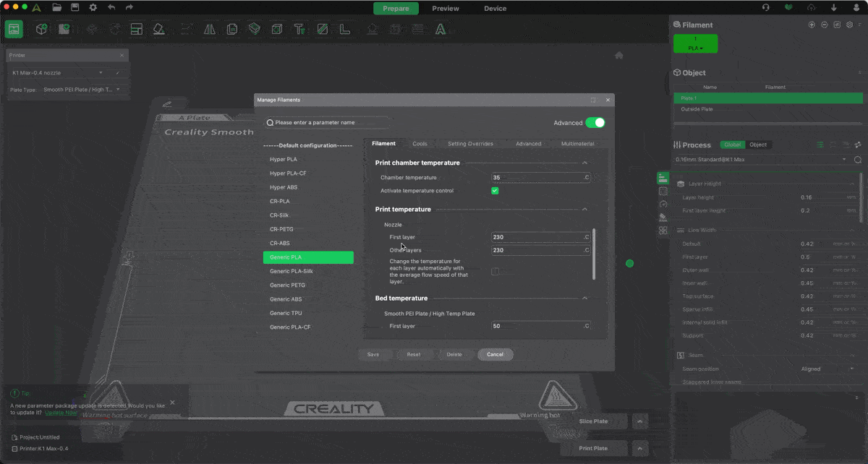
Task: Switch to the Preview tab
Action: (x=446, y=9)
